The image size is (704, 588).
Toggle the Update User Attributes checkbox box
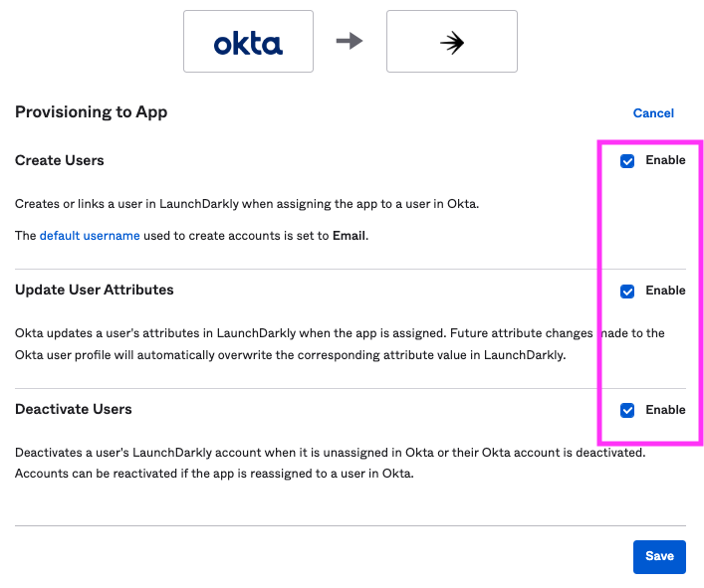[x=627, y=292]
